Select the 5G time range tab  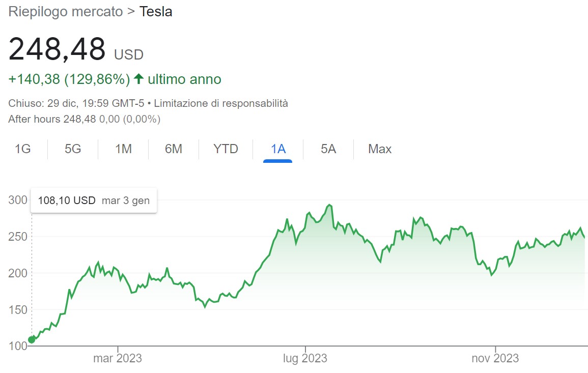click(x=73, y=149)
